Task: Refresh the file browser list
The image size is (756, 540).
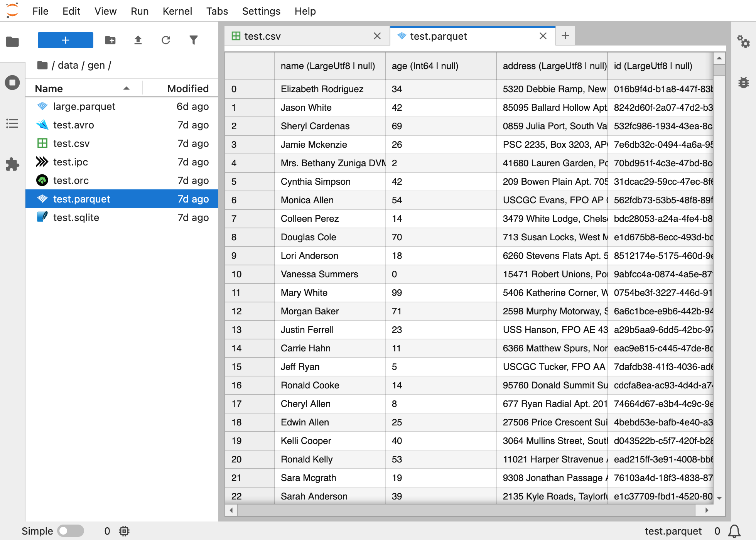Action: (x=166, y=40)
